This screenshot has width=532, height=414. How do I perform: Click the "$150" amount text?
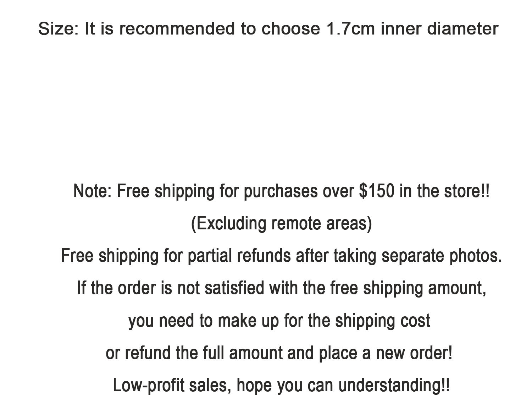[376, 191]
